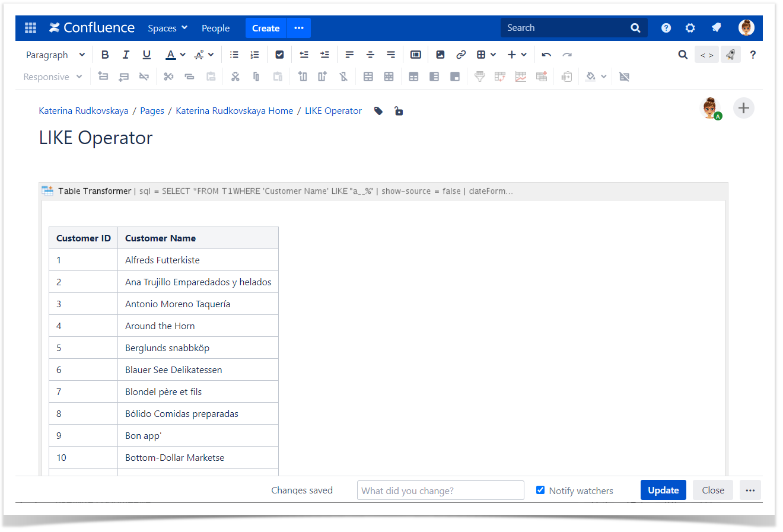The width and height of the screenshot is (783, 532).
Task: Insert a link using the chain icon
Action: click(461, 55)
